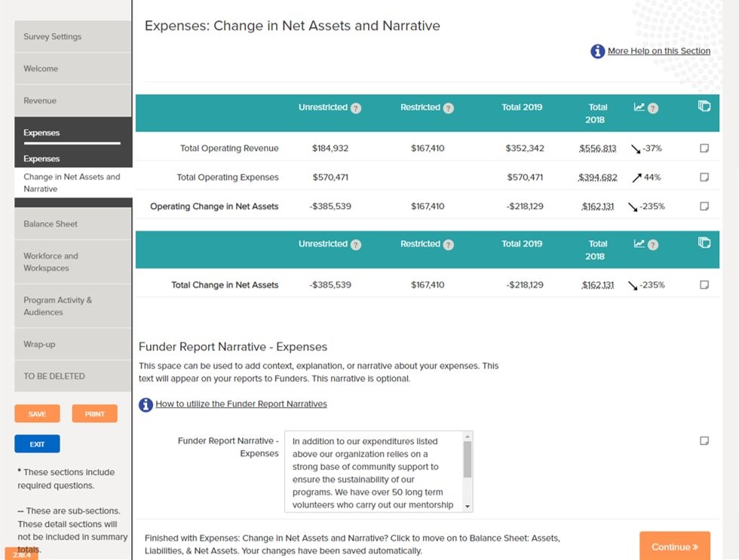
Task: Expand the Program Activity & Audiences section
Action: pyautogui.click(x=73, y=306)
